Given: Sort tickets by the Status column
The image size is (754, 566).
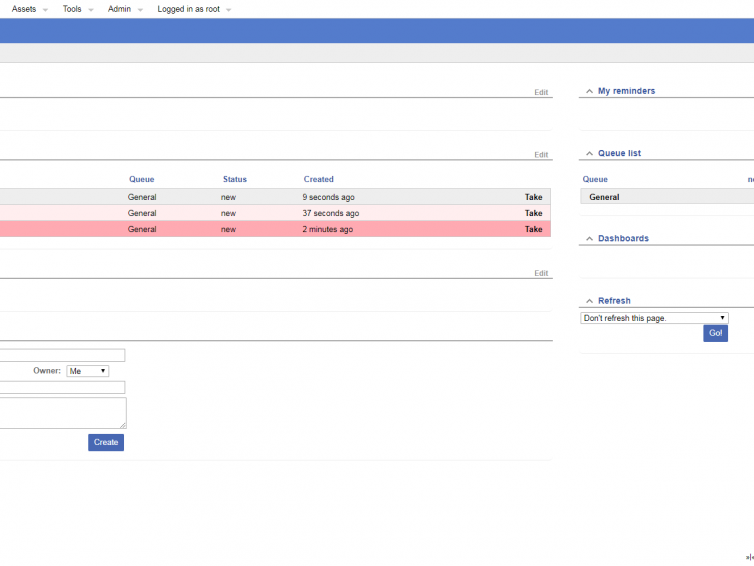Looking at the screenshot, I should pyautogui.click(x=234, y=179).
